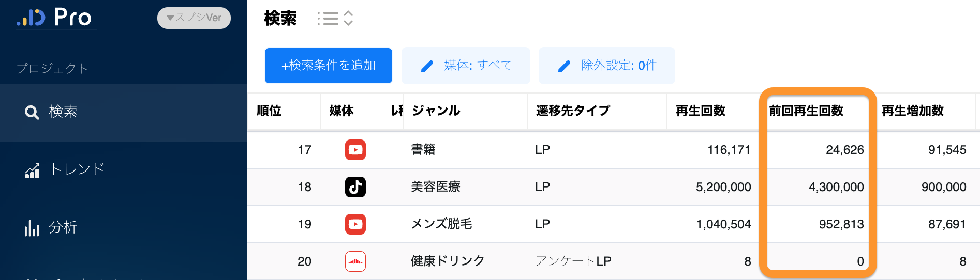Sort by 前回再生回数 column header
980x280 pixels.
pyautogui.click(x=806, y=111)
